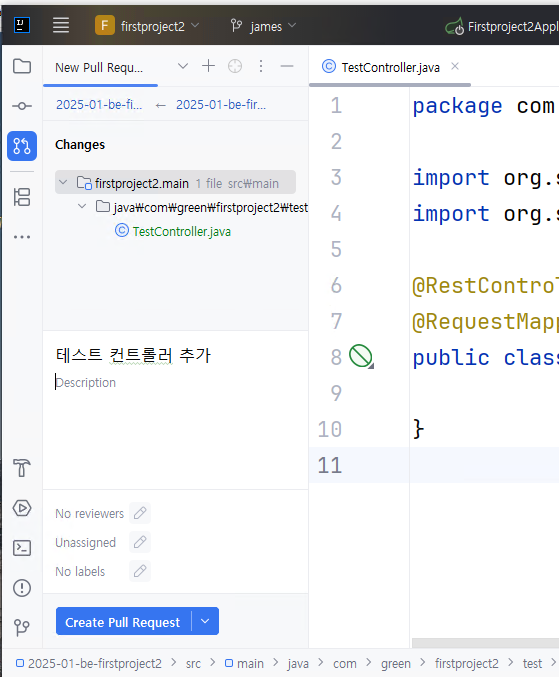
Task: Open the Project folder tool window
Action: point(22,66)
